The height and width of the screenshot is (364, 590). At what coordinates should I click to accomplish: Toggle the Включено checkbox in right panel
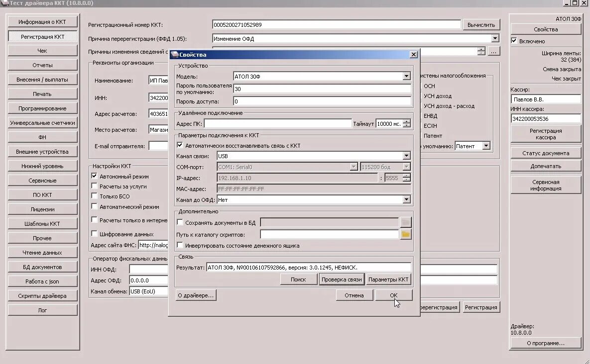click(514, 41)
